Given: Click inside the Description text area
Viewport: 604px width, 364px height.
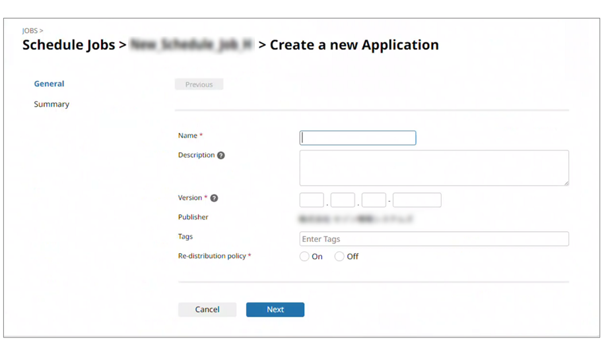Looking at the screenshot, I should click(x=434, y=167).
